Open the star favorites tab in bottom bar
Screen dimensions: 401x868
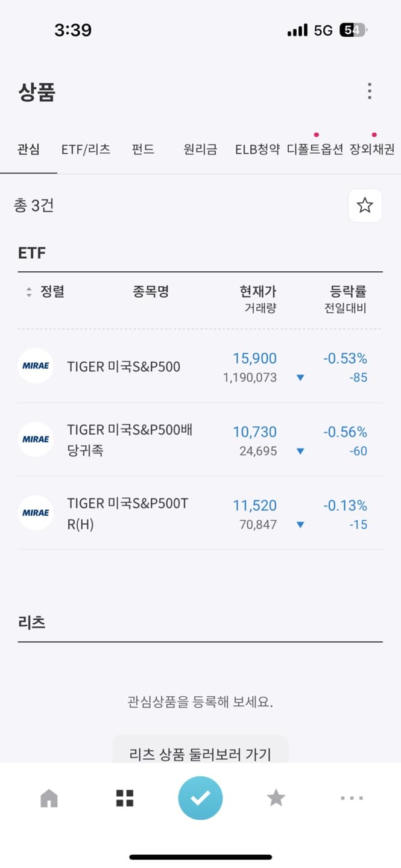coord(276,798)
